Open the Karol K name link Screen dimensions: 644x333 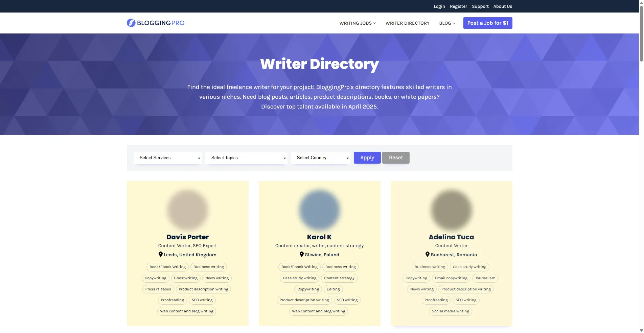(x=320, y=237)
